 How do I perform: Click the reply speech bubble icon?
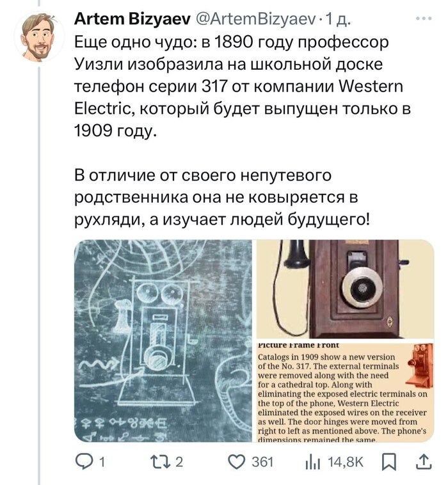click(84, 462)
